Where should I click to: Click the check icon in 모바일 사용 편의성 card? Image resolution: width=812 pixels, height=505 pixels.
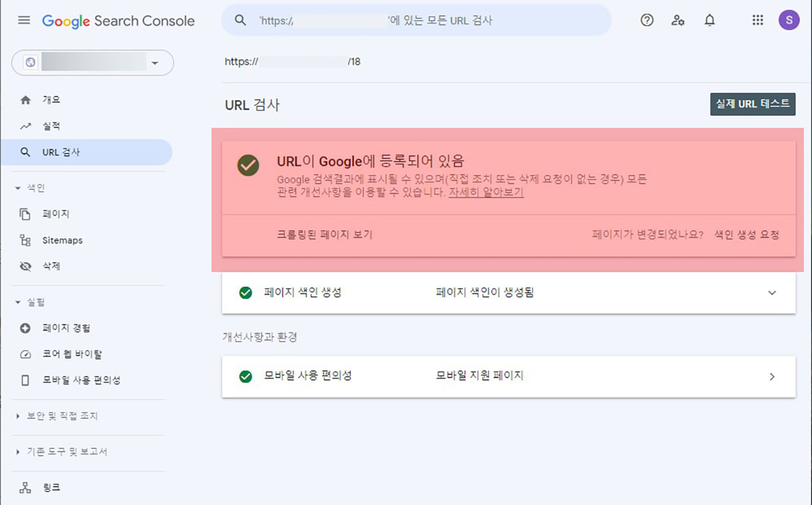click(246, 377)
